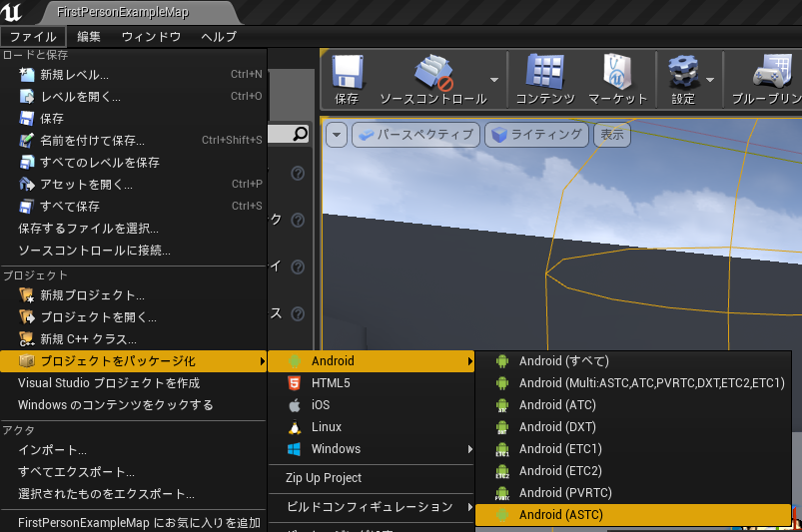Viewport: 802px width, 532px height.
Task: Click the 保存 floppy toolbar icon
Action: tap(348, 72)
